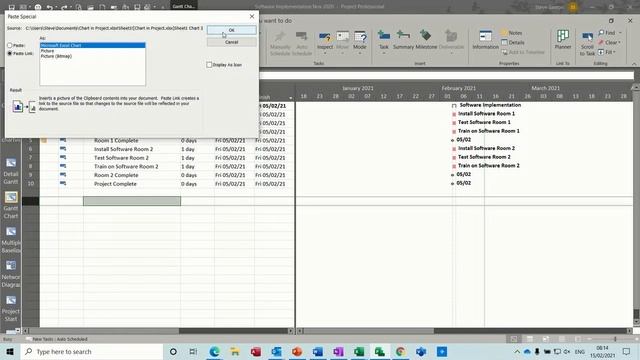Click Redo in Quick Access Toolbar
This screenshot has height=360, width=640.
(64, 7)
